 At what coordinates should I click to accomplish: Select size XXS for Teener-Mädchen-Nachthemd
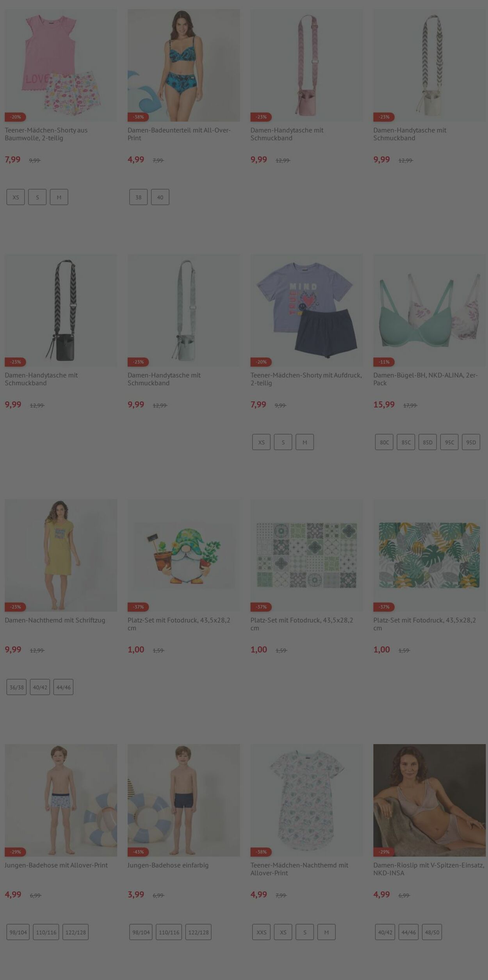261,932
